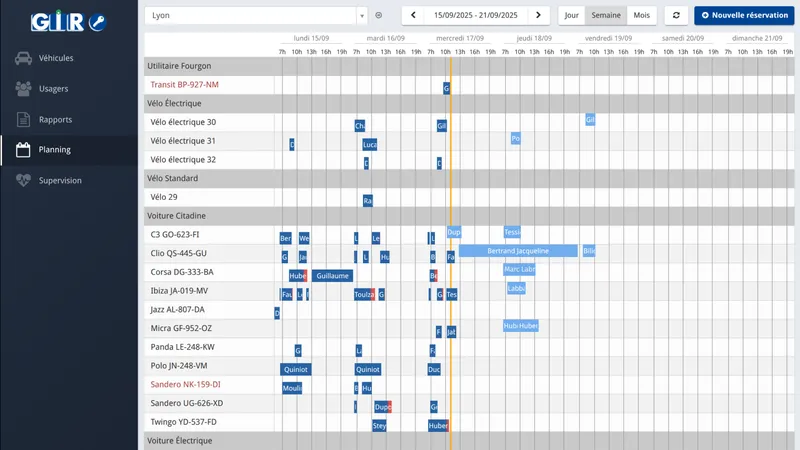The height and width of the screenshot is (450, 800).
Task: Switch to Semaine view
Action: click(605, 16)
